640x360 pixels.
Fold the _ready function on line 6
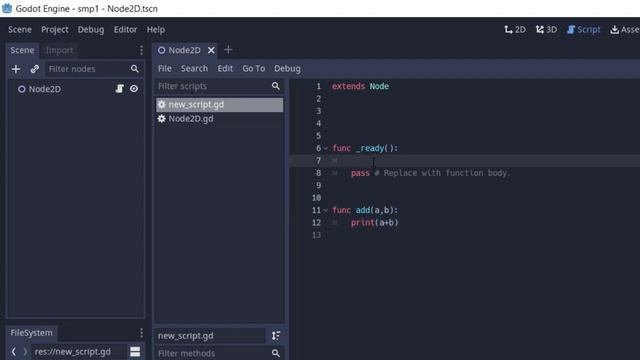326,149
